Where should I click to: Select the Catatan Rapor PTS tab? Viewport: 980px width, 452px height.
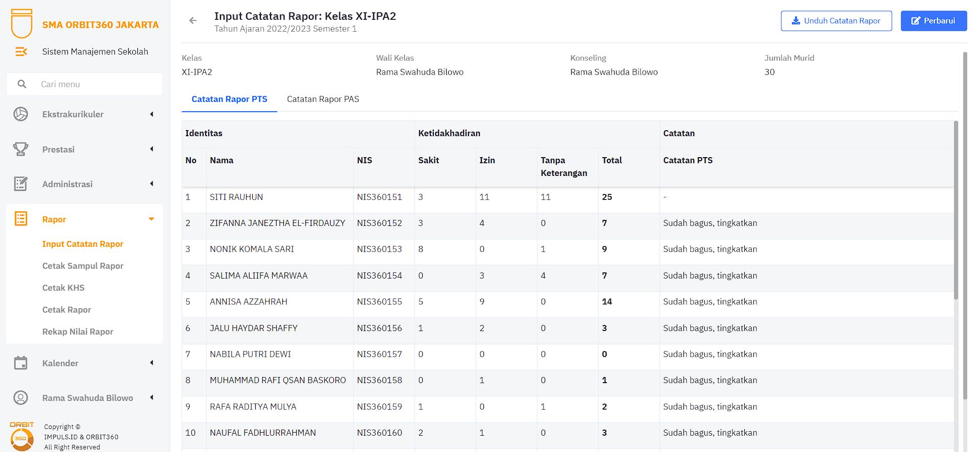pyautogui.click(x=229, y=99)
